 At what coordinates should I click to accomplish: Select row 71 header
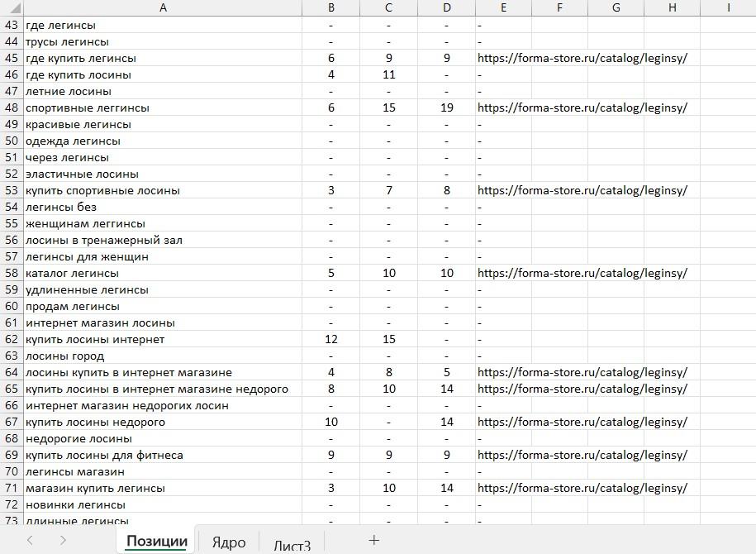coord(12,488)
